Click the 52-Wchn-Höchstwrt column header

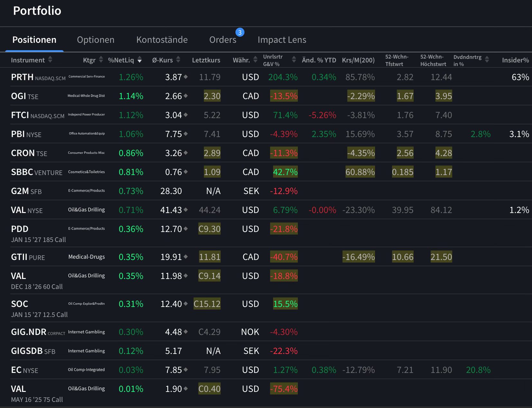[x=433, y=60]
